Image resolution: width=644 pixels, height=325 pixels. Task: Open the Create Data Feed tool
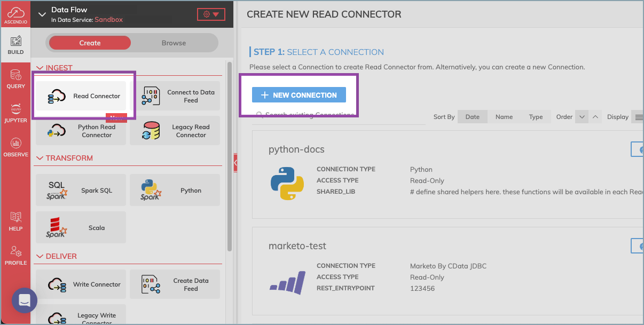point(175,284)
